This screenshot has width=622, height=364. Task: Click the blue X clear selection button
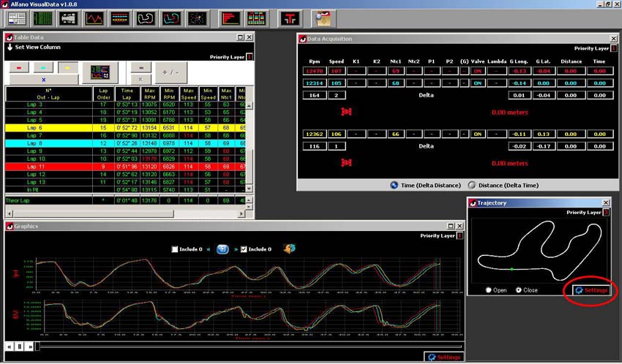[44, 80]
